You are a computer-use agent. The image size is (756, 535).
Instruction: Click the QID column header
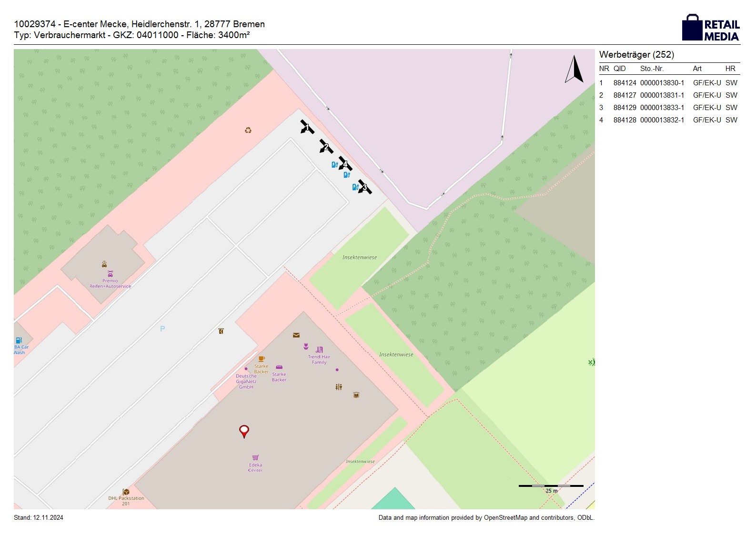coord(619,69)
